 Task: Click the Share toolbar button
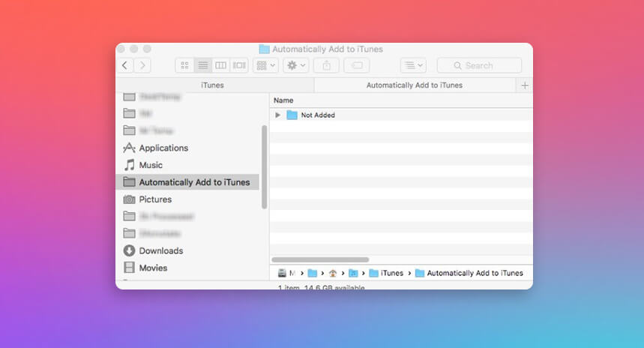coord(327,65)
